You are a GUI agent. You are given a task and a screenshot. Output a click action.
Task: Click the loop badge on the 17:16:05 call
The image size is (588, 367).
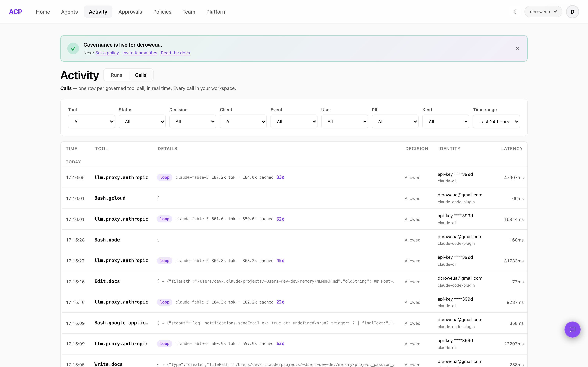[x=164, y=177]
